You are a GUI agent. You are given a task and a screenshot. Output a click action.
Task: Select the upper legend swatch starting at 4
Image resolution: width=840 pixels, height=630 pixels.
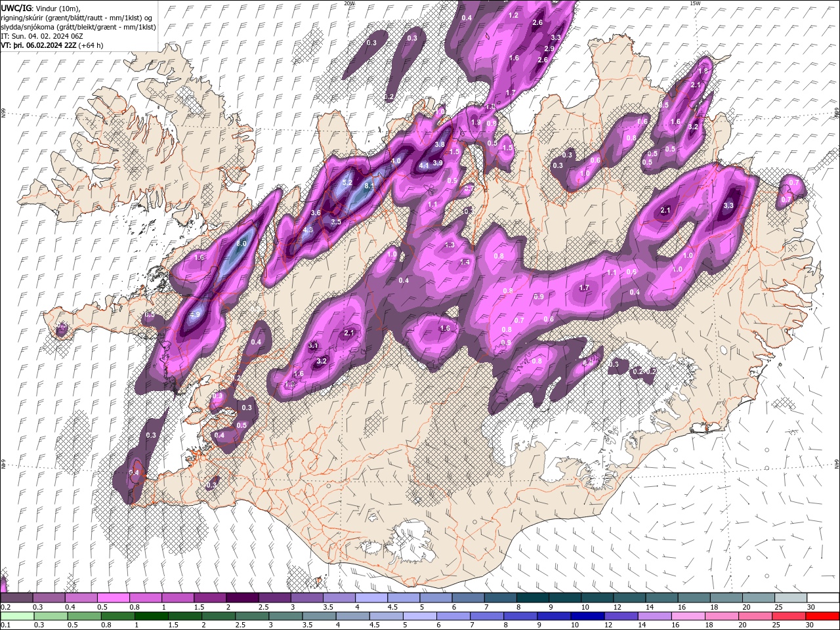371,598
